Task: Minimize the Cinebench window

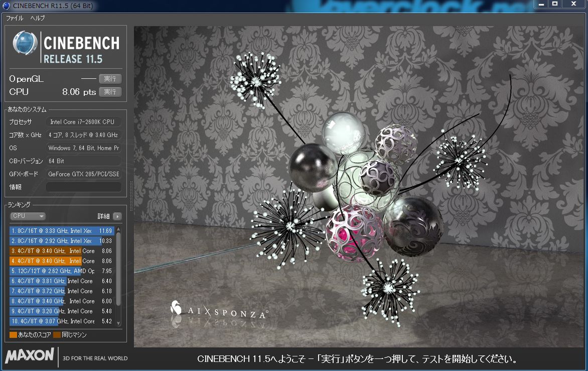Action: [541, 4]
